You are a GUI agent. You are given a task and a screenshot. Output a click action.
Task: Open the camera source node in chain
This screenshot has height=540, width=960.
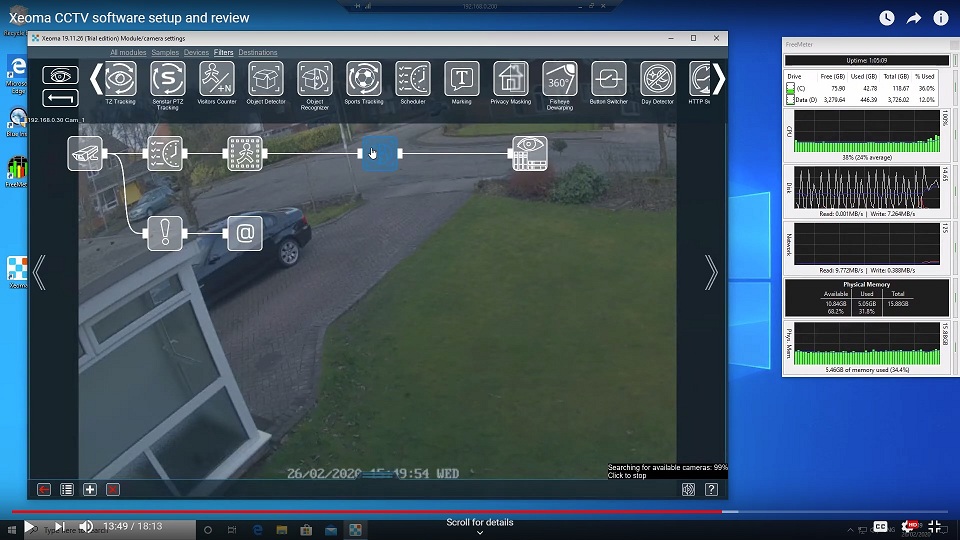[x=85, y=153]
